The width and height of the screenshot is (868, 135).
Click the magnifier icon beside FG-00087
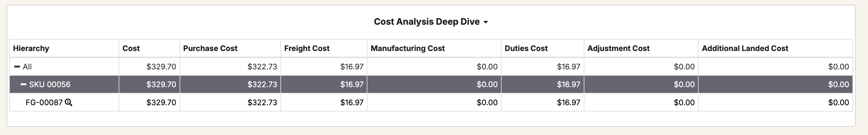tap(69, 102)
